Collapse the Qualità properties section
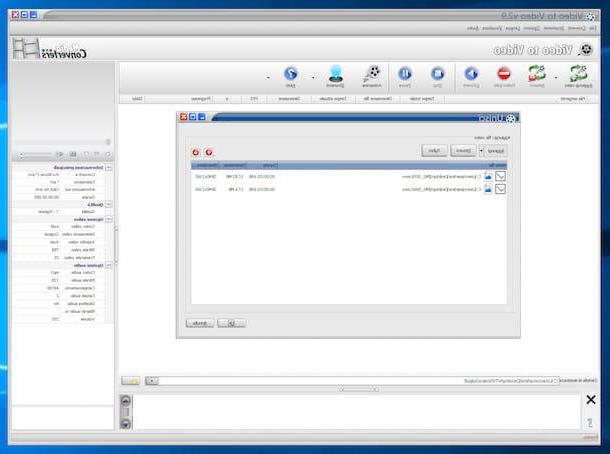 tap(109, 204)
